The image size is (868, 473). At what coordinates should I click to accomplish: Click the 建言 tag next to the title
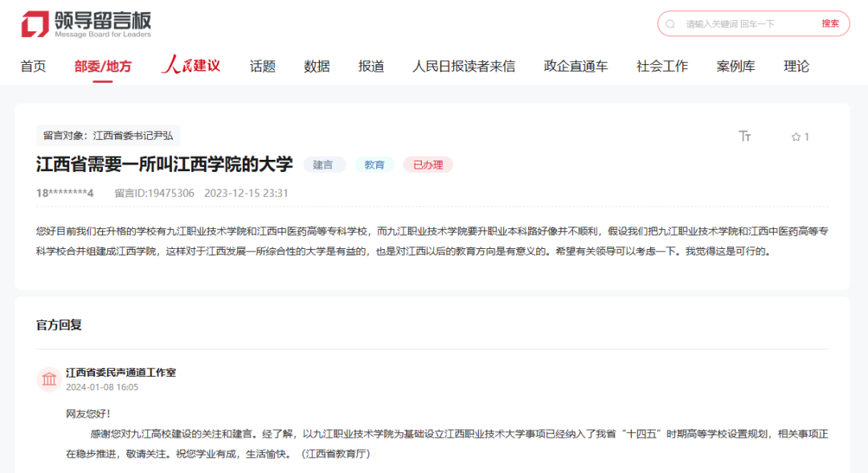tap(324, 164)
